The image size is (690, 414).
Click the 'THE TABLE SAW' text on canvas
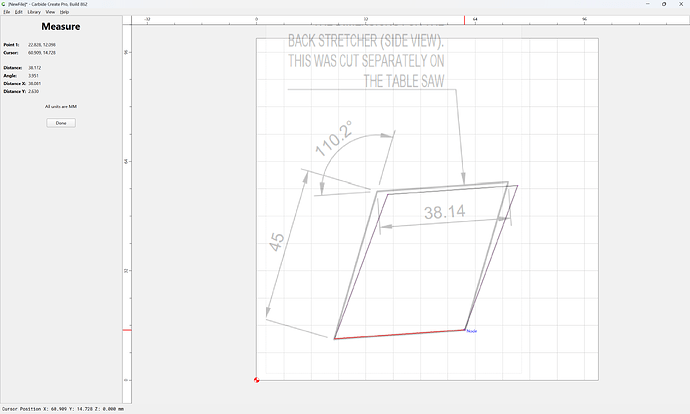tap(404, 81)
